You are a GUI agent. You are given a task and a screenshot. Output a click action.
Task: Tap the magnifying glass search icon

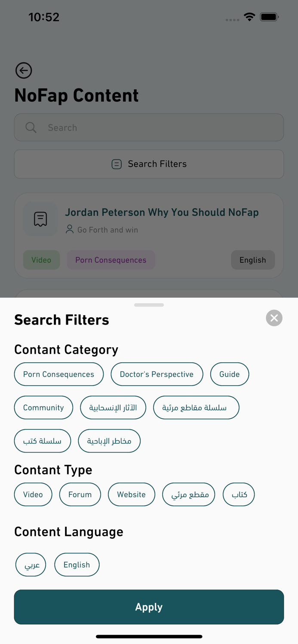coord(30,127)
